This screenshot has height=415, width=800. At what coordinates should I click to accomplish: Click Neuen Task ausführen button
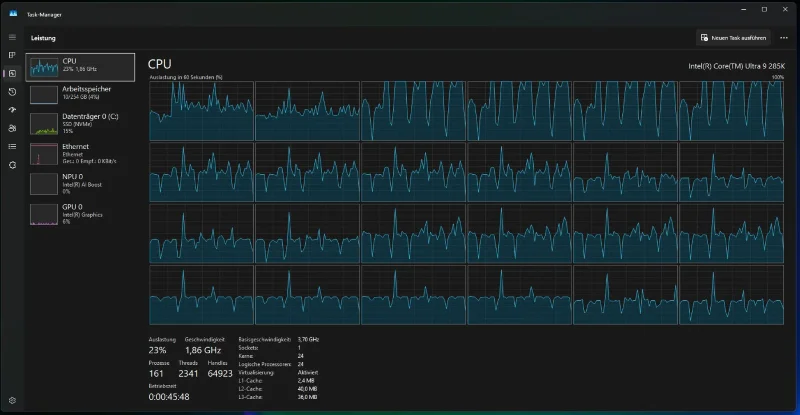734,38
